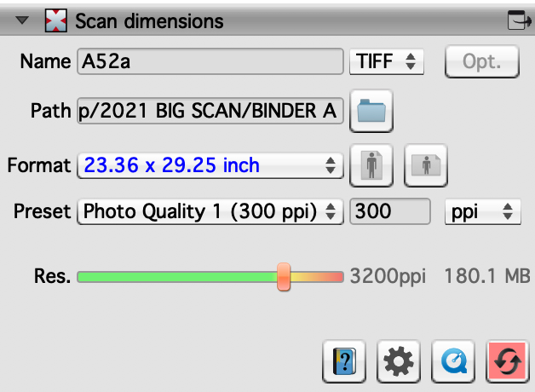The width and height of the screenshot is (535, 392).
Task: Select portrait orientation icon
Action: pyautogui.click(x=371, y=165)
